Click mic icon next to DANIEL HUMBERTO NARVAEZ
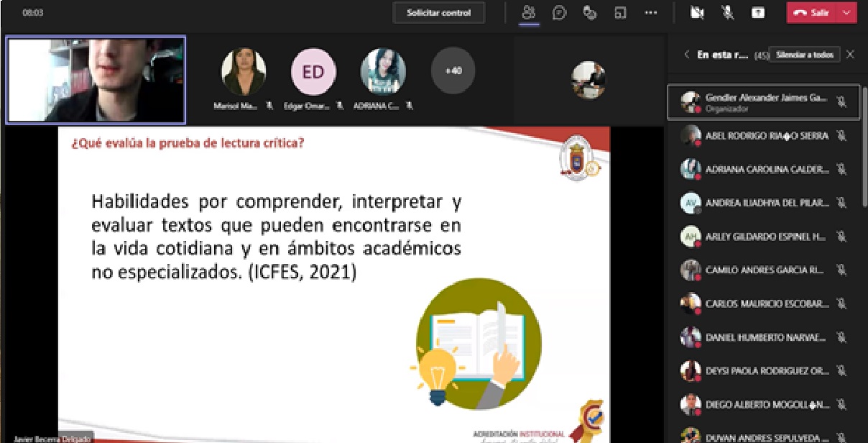Viewport: 868px width, 443px height. click(841, 337)
